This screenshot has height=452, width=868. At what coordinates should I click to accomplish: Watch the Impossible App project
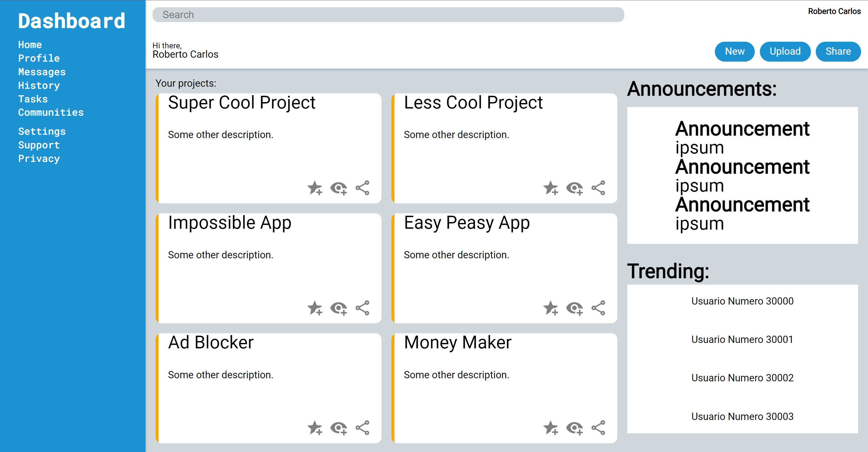tap(339, 307)
